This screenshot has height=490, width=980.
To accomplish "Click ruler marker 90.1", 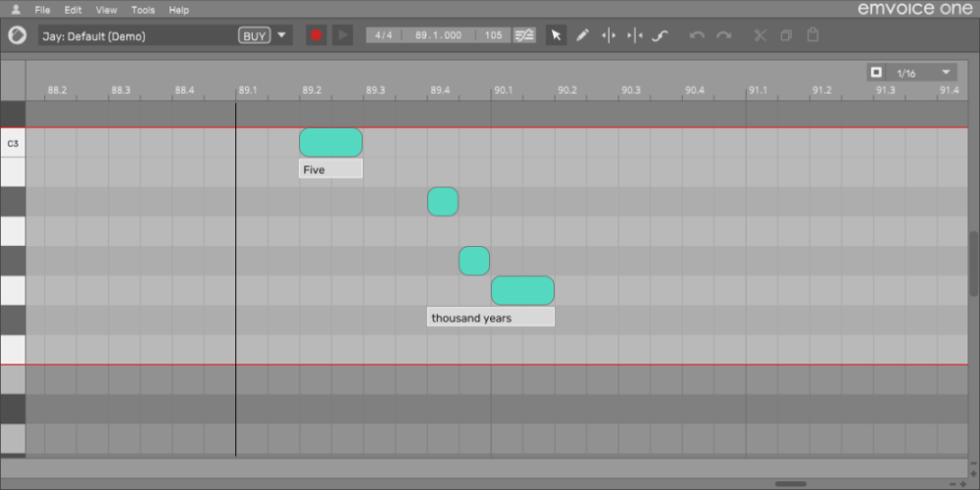I will pos(503,90).
